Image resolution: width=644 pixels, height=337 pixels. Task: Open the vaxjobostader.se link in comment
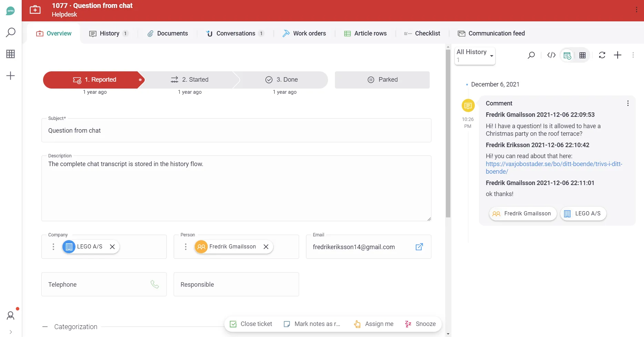click(x=554, y=164)
